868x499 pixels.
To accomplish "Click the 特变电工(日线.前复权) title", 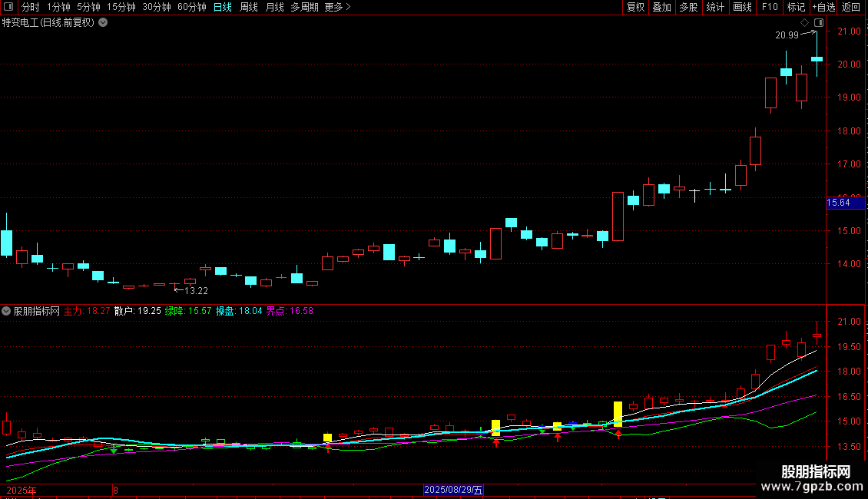I will (48, 23).
